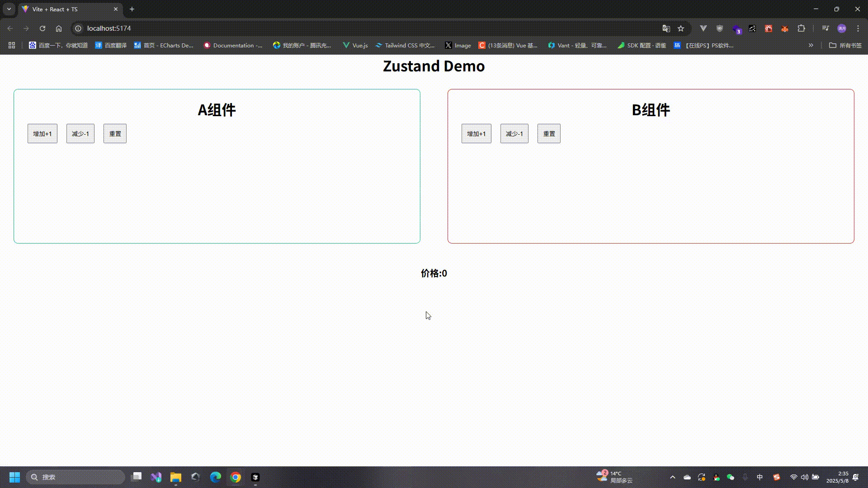Toggle the bookmark star for this page

[x=680, y=28]
